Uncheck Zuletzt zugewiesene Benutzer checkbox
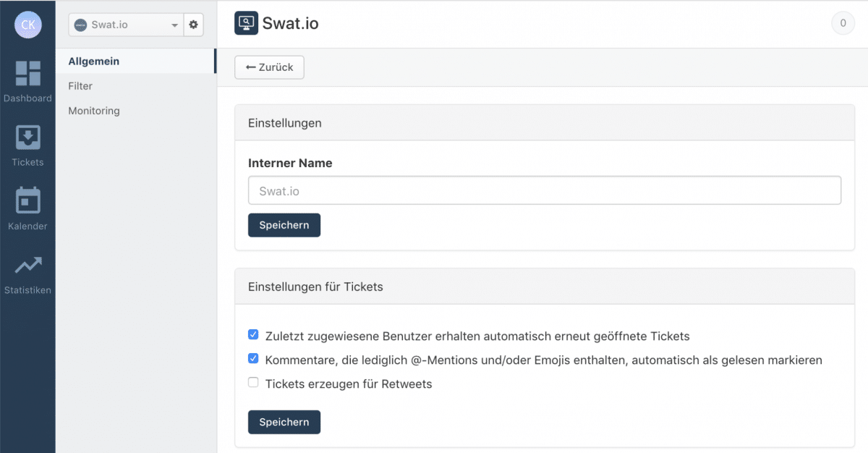Screen dimensions: 868x453 click(253, 334)
